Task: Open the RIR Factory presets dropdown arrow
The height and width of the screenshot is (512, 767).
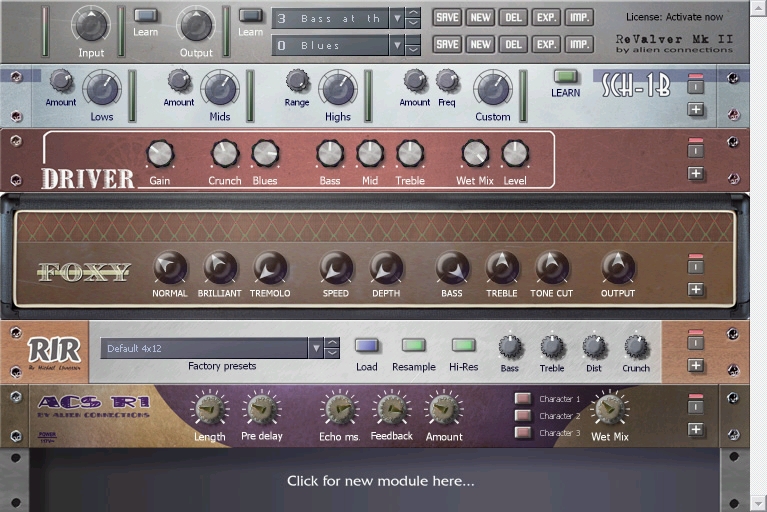Action: coord(316,348)
